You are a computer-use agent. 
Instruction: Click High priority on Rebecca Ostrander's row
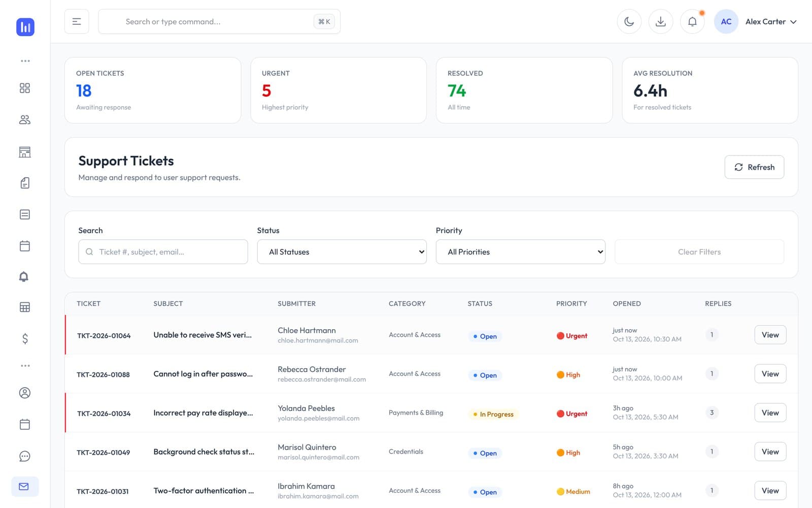pyautogui.click(x=568, y=375)
